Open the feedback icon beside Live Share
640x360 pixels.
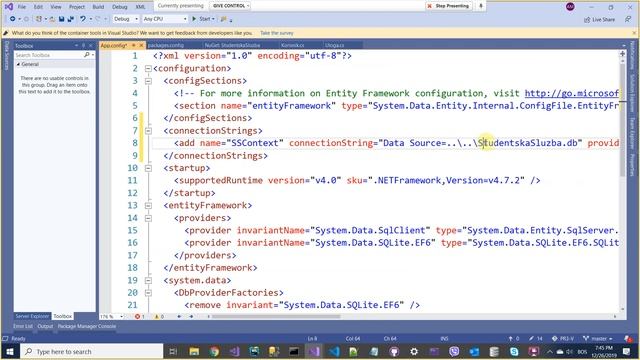(628, 19)
